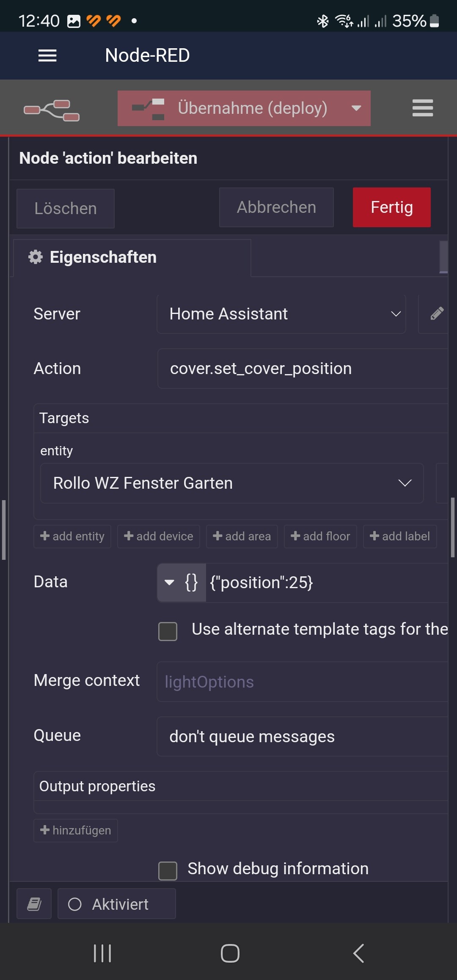Tap Android back navigation arrow

pyautogui.click(x=358, y=953)
